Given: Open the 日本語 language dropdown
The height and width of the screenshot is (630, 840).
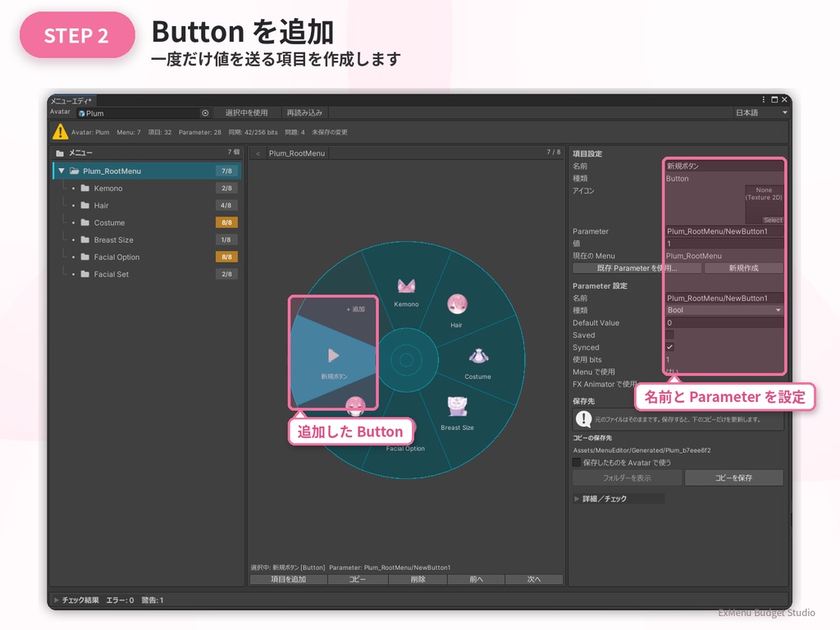Looking at the screenshot, I should [x=760, y=112].
